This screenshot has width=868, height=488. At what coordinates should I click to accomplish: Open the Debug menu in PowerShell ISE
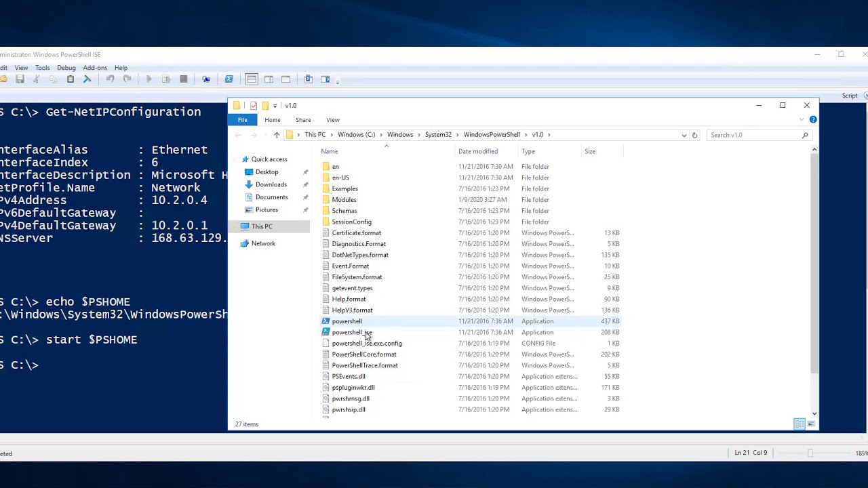pos(66,68)
